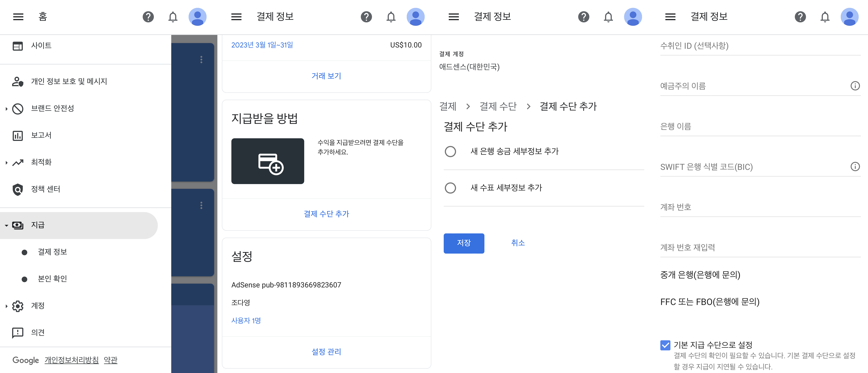
Task: Click info icon beside SWIFT 은행 식별 코드
Action: pos(855,167)
